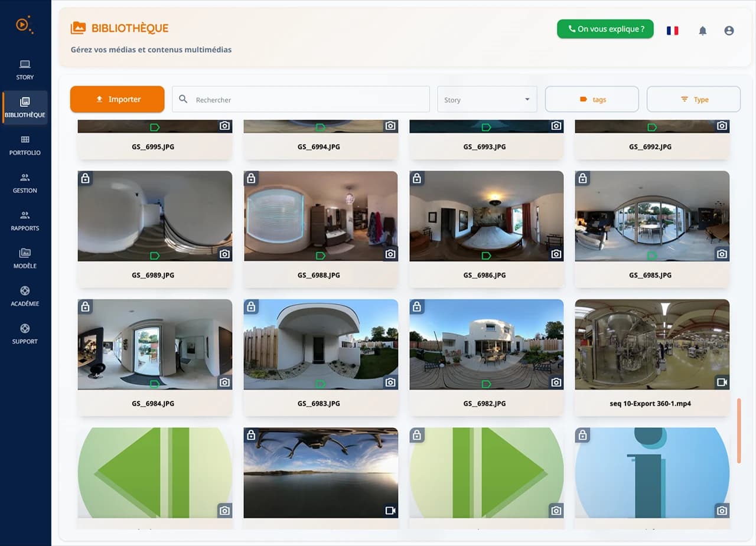Viewport: 756px width, 546px height.
Task: Open the Story panel from the sidebar
Action: pyautogui.click(x=24, y=69)
